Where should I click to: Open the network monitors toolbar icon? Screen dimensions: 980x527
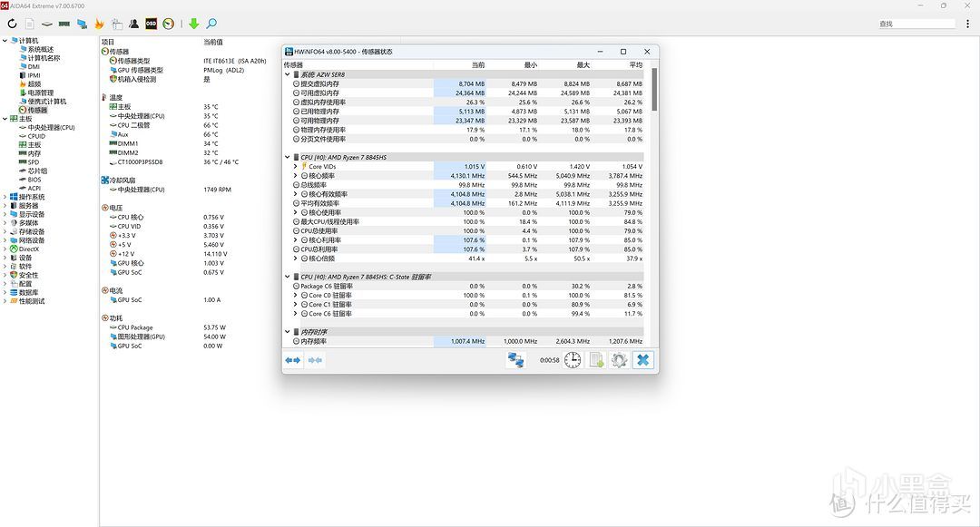click(x=82, y=24)
